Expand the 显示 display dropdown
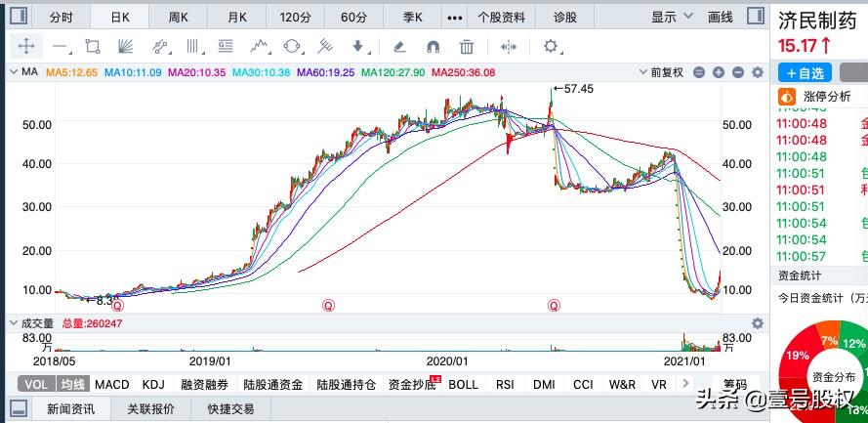 click(x=669, y=17)
